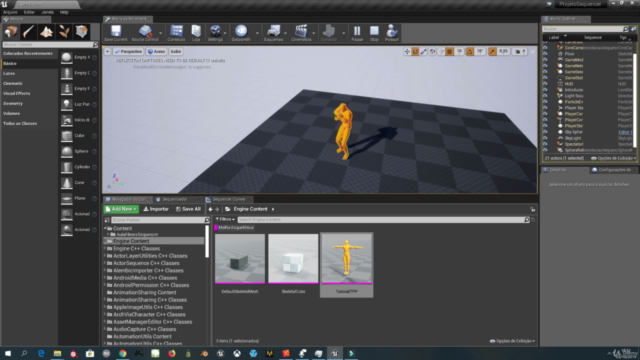Toggle rotation snapping in the viewport

coord(470,51)
